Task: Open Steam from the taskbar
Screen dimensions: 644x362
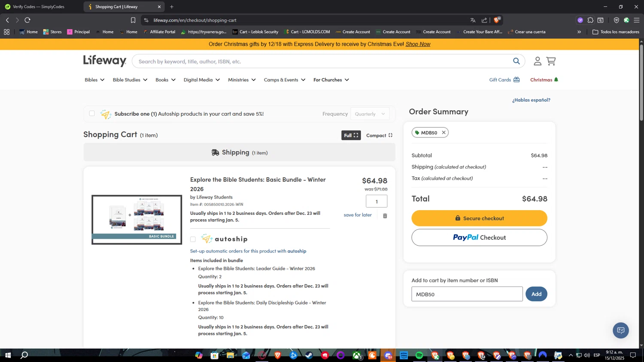Action: click(x=309, y=355)
